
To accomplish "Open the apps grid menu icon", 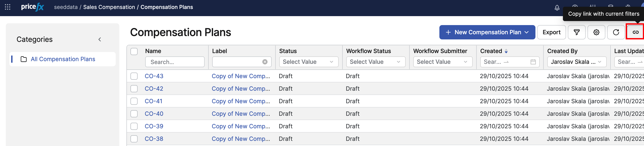I will [x=8, y=7].
